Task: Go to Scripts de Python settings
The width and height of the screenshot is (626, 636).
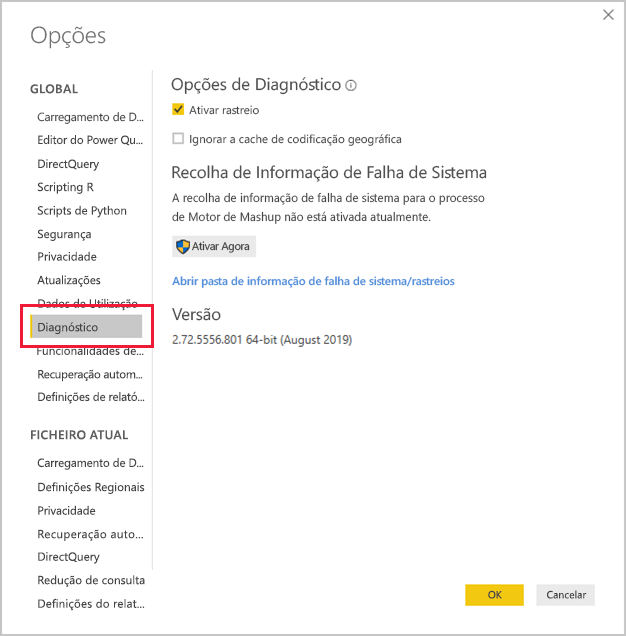Action: pyautogui.click(x=82, y=211)
